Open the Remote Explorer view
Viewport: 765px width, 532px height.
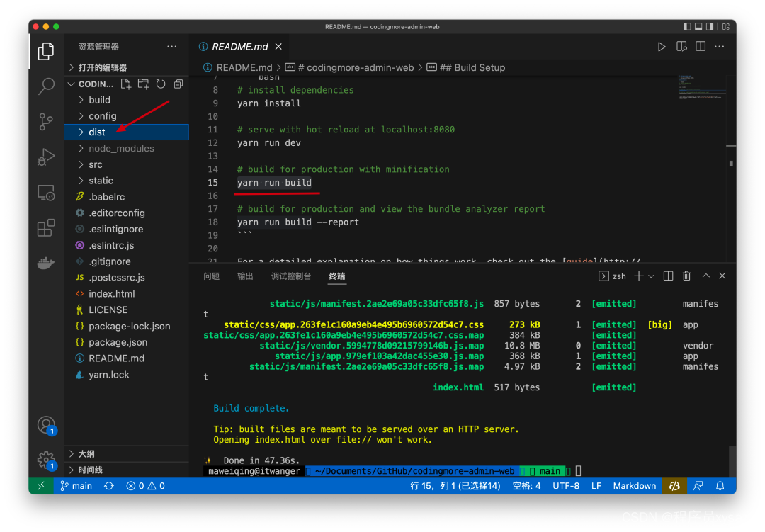(46, 193)
